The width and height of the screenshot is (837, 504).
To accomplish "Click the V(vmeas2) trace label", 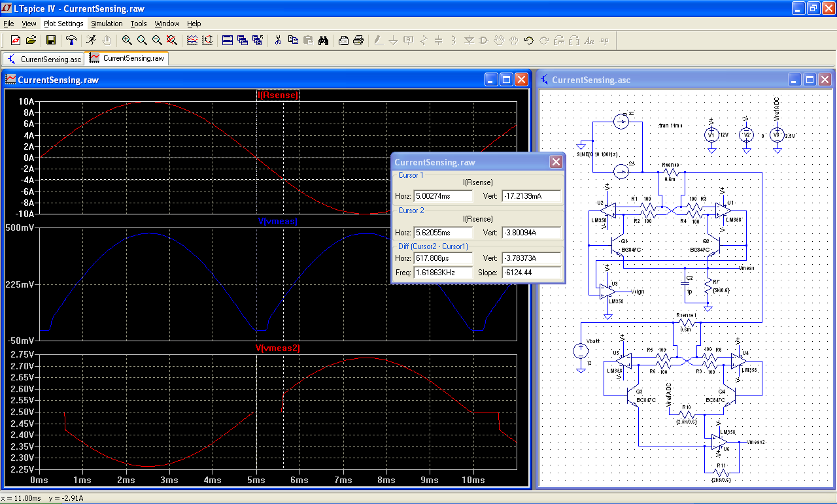I will coord(278,348).
